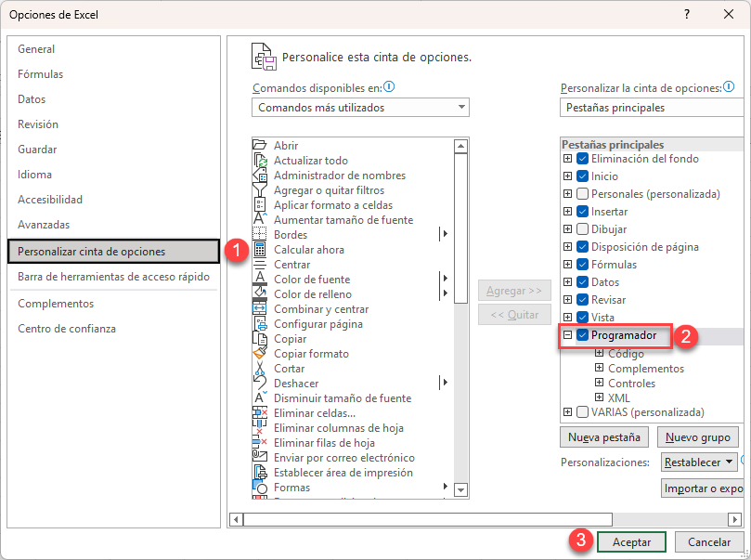751x560 pixels.
Task: Uncheck the Vista tab checkbox
Action: pos(582,317)
